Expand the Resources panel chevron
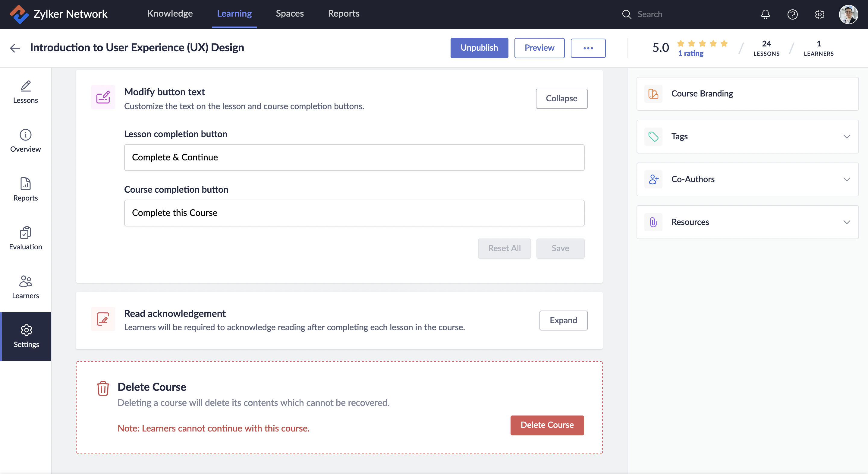 pos(846,222)
